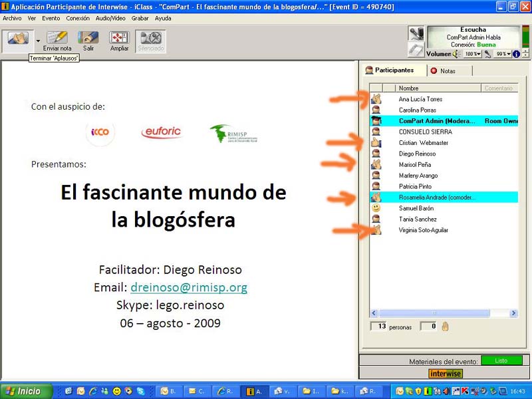532x399 pixels.
Task: Click the raised hand icon beside the 0 counter
Action: [x=445, y=327]
